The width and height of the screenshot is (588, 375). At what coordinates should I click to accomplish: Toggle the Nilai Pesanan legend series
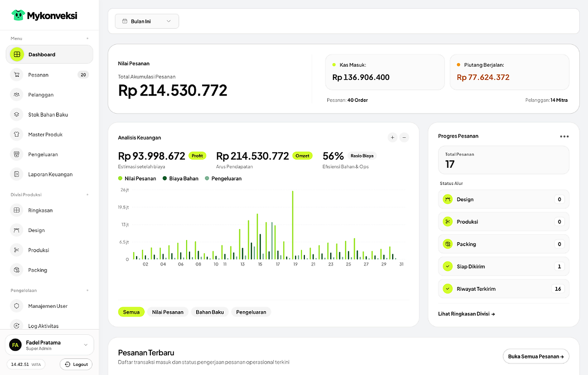coord(137,178)
